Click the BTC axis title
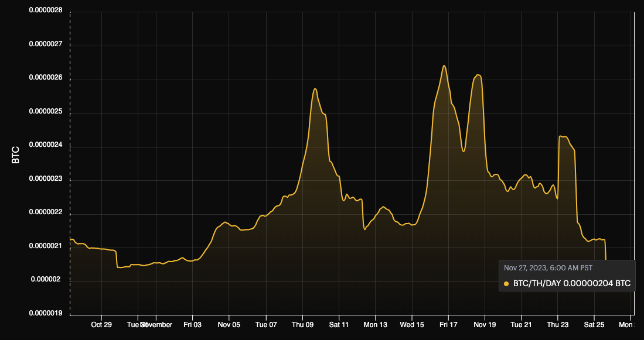This screenshot has width=644, height=340. [16, 156]
